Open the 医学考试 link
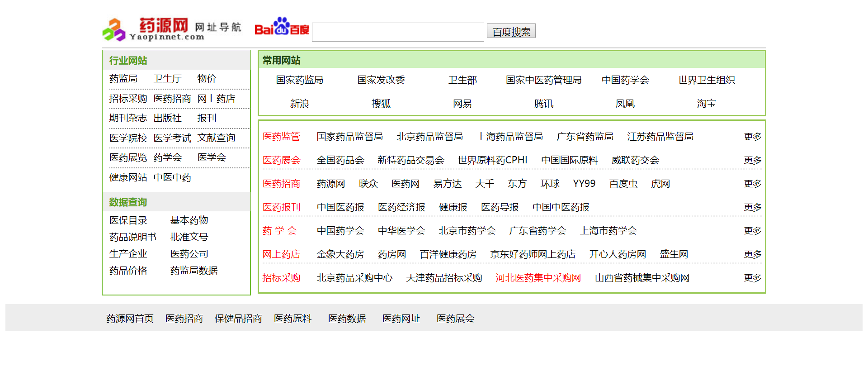The height and width of the screenshot is (381, 868). point(172,138)
